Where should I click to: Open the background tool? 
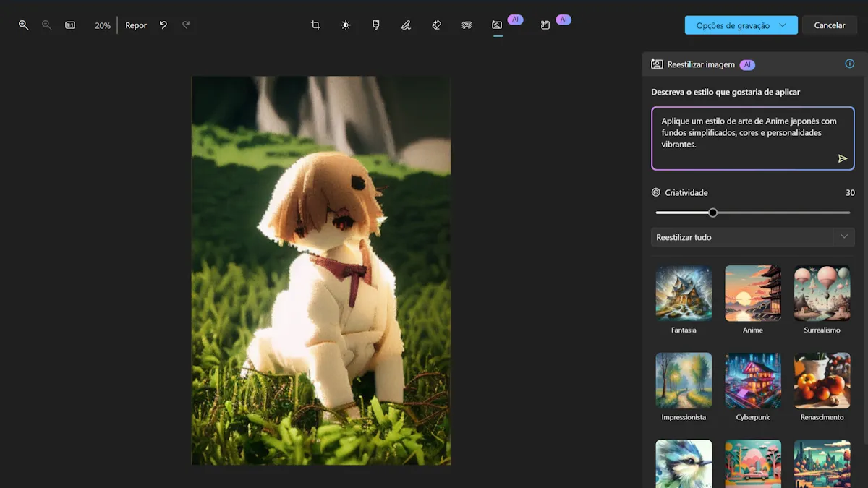467,25
